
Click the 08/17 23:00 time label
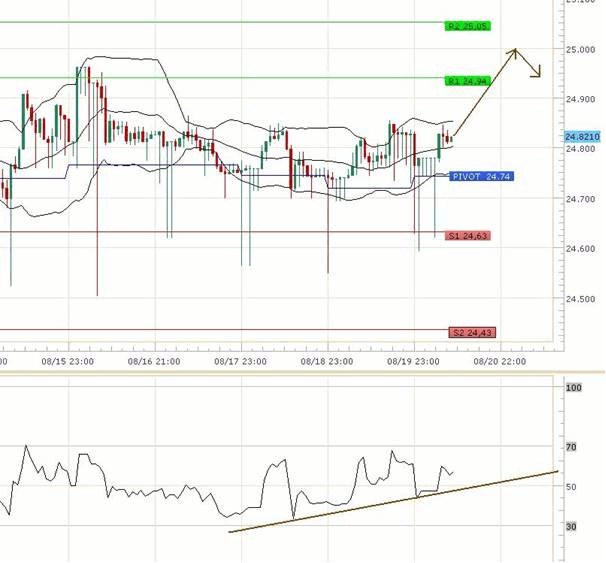pyautogui.click(x=240, y=362)
